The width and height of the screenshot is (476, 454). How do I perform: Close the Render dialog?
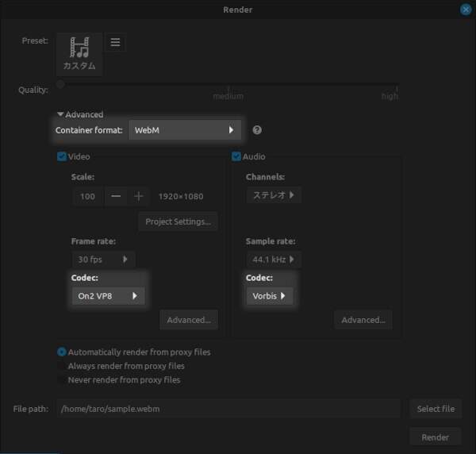point(466,10)
